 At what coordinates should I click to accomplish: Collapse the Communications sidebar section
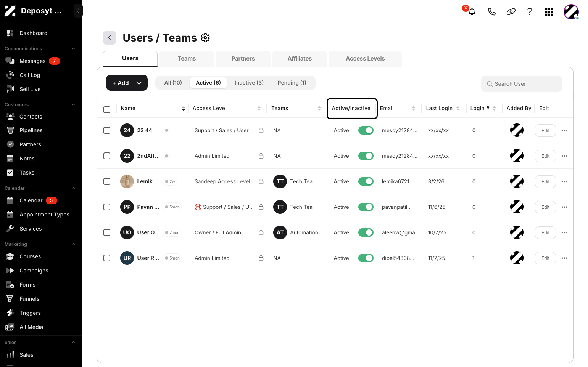(x=74, y=49)
